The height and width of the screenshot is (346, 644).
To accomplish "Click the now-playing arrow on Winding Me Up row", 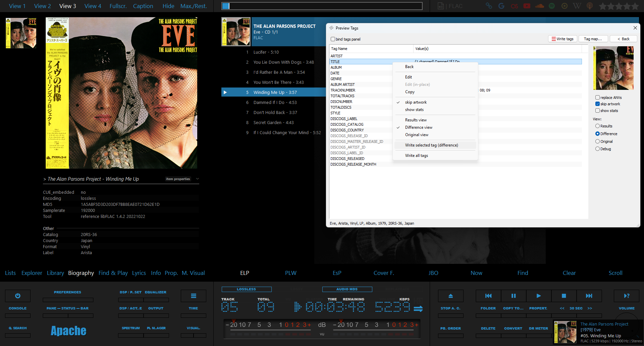I will [225, 92].
